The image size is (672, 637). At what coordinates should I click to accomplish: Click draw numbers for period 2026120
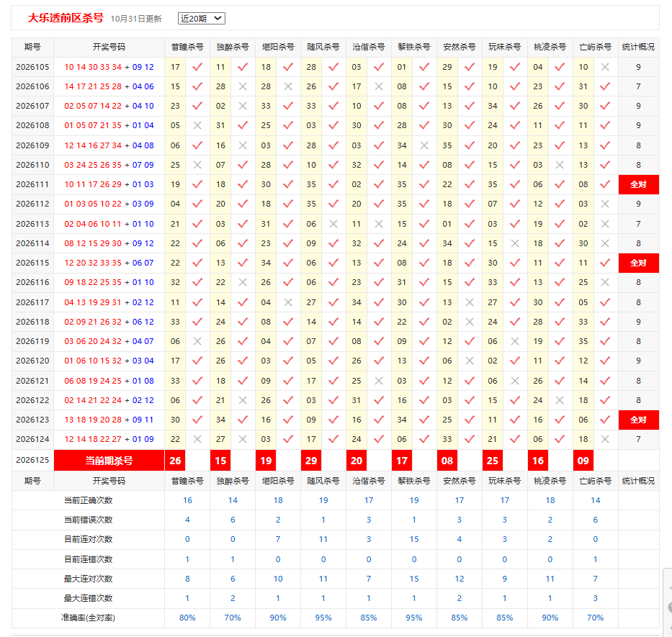[109, 361]
